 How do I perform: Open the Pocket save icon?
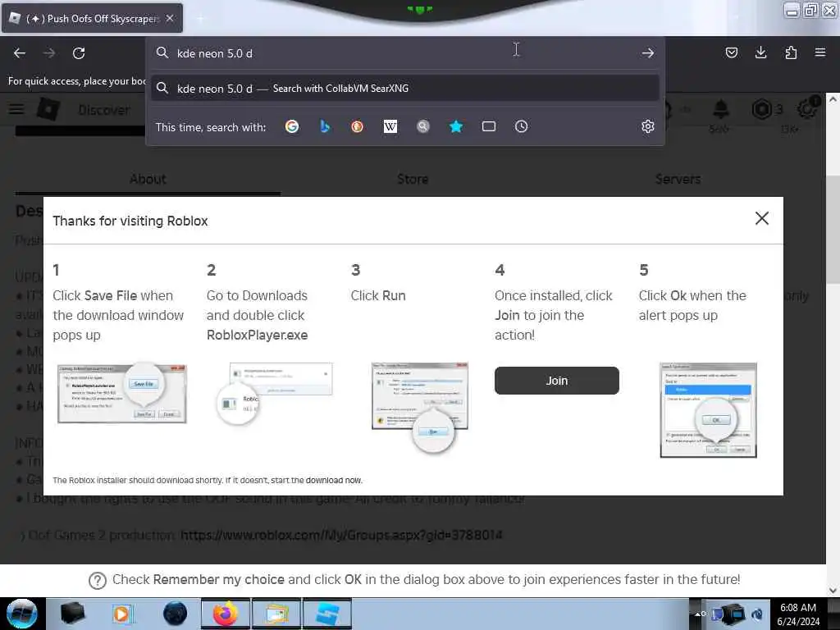(731, 52)
